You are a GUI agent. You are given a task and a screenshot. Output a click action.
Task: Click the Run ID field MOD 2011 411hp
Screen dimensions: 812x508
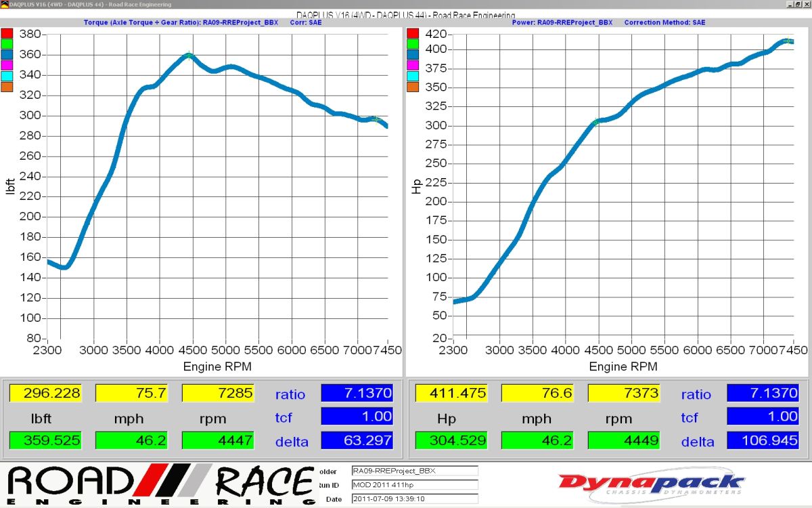pyautogui.click(x=414, y=484)
